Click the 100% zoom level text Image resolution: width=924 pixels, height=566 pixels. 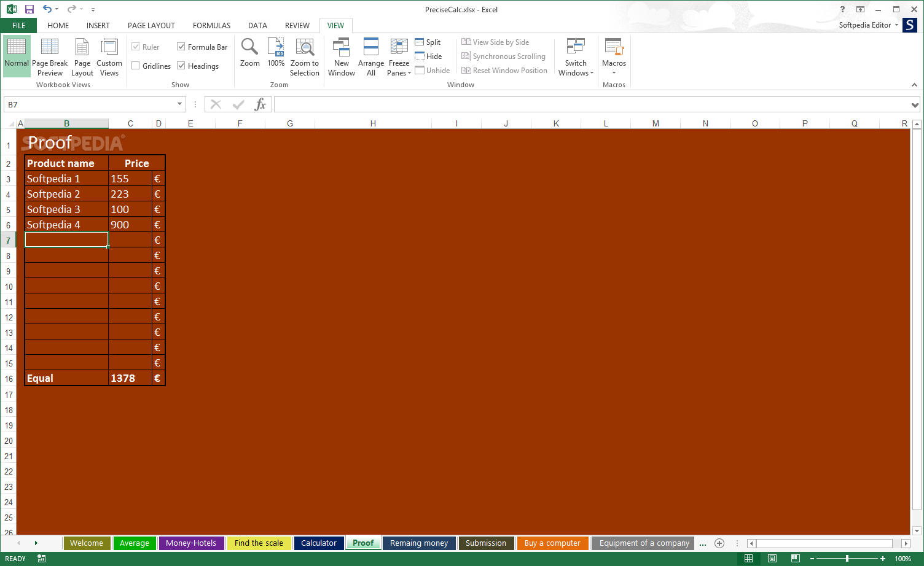[x=903, y=559]
